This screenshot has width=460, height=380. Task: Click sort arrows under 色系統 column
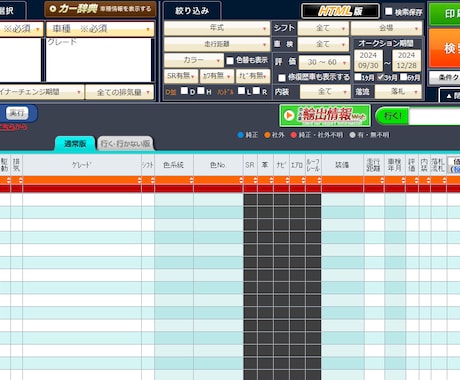point(191,180)
